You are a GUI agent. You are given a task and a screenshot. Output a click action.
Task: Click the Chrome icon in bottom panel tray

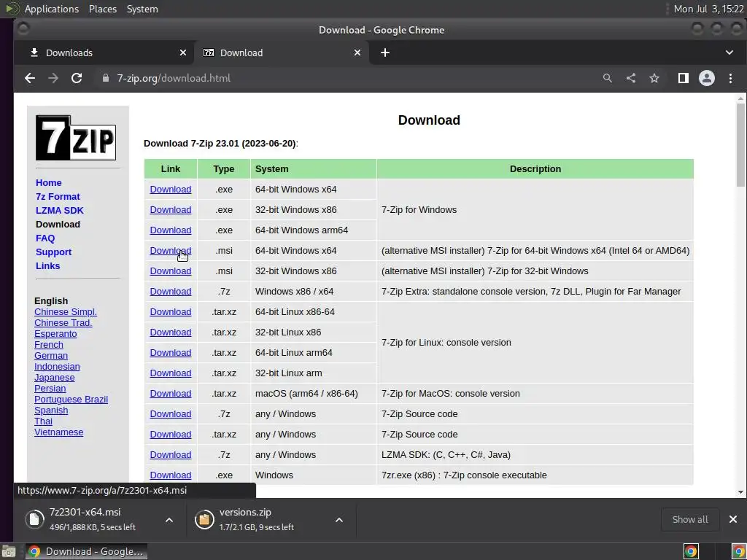click(x=691, y=551)
